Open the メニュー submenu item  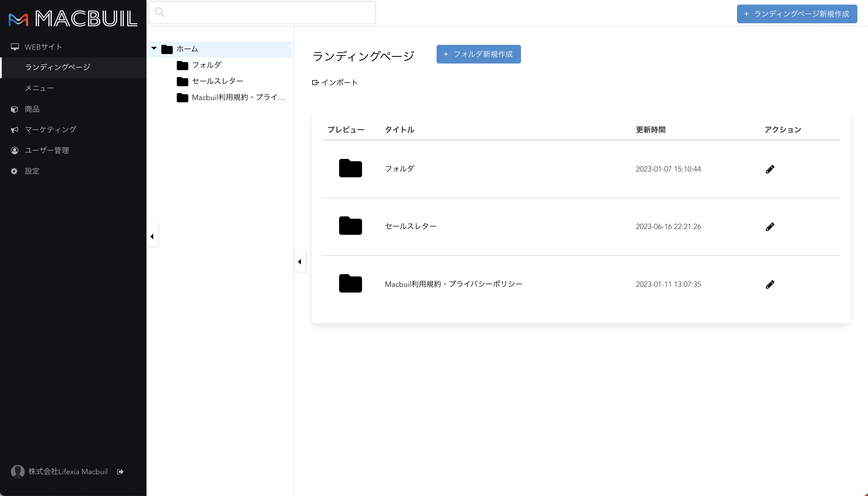[39, 88]
